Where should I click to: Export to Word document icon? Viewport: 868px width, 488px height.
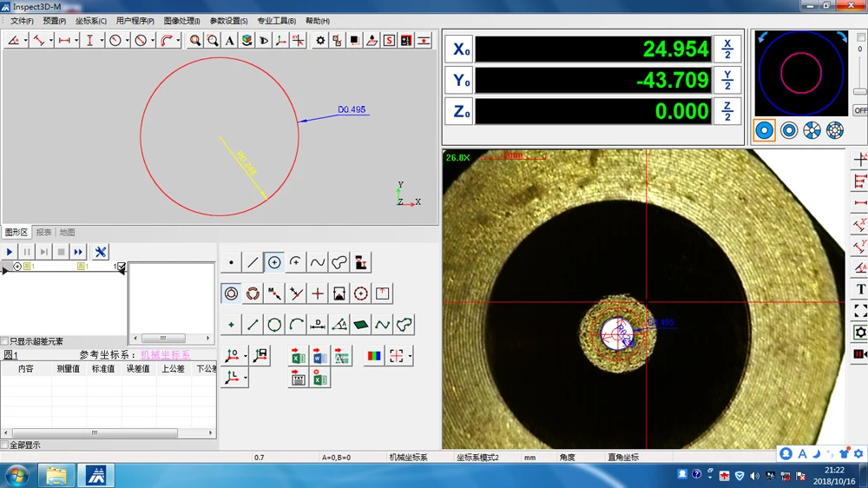[x=319, y=357]
